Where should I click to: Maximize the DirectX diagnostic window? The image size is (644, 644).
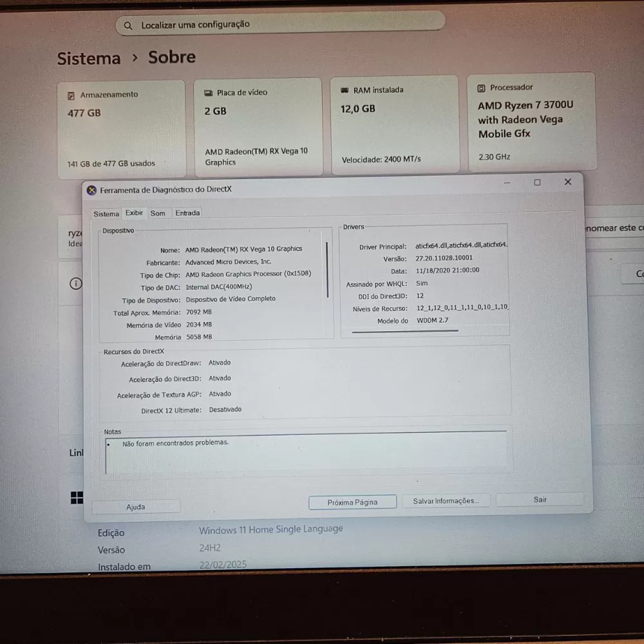pyautogui.click(x=537, y=182)
